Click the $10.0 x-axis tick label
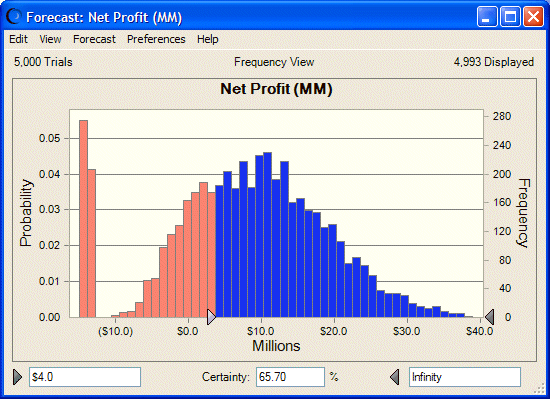 click(261, 331)
